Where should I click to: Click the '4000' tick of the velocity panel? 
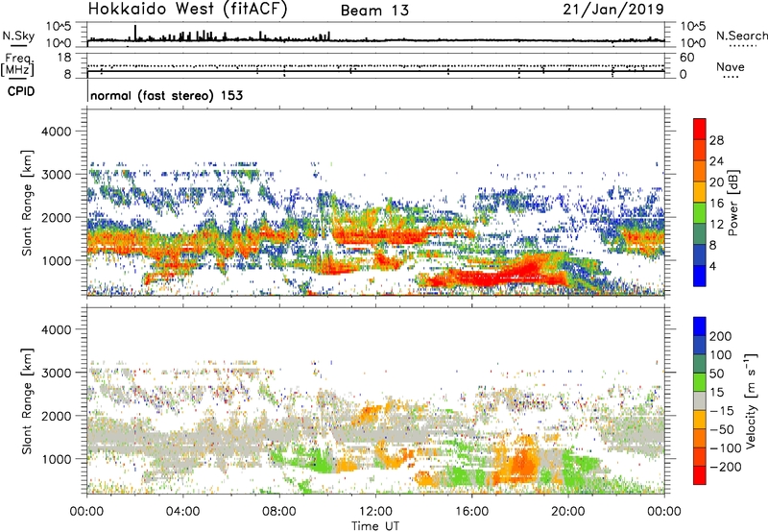click(57, 329)
